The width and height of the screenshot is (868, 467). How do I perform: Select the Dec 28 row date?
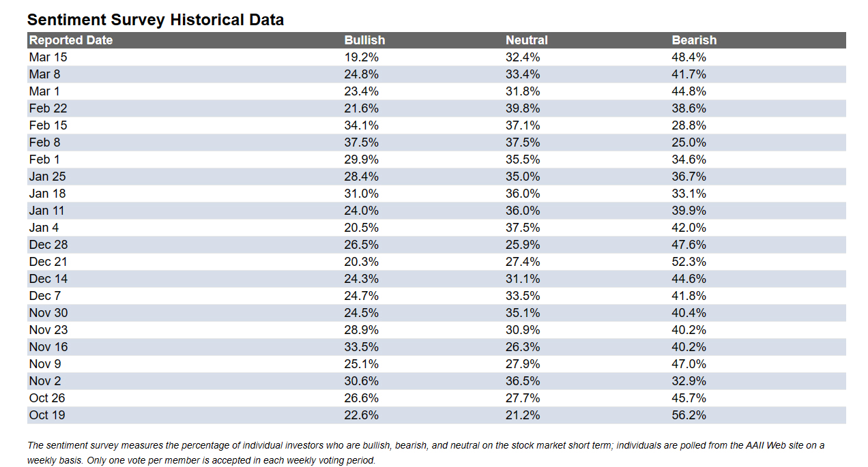pyautogui.click(x=48, y=245)
